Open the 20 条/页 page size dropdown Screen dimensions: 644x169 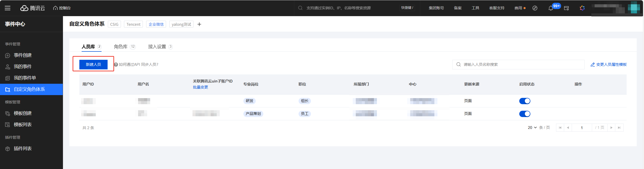click(532, 128)
